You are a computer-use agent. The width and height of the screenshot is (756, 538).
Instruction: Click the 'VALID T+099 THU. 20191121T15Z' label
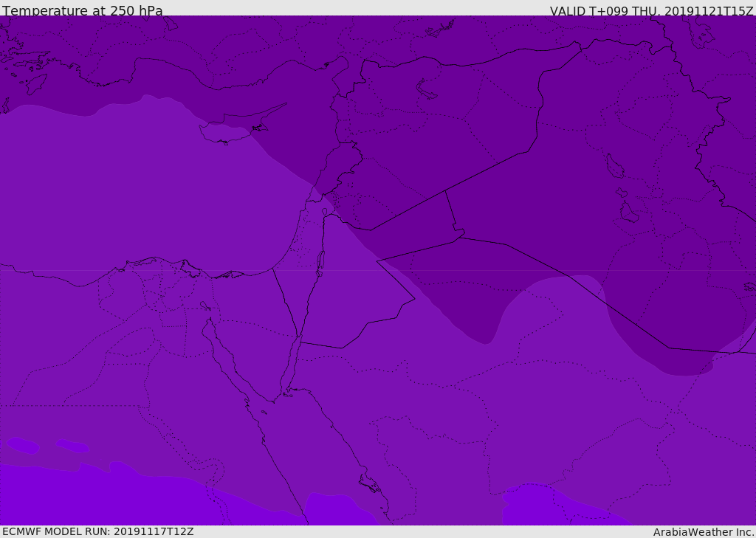tap(652, 11)
